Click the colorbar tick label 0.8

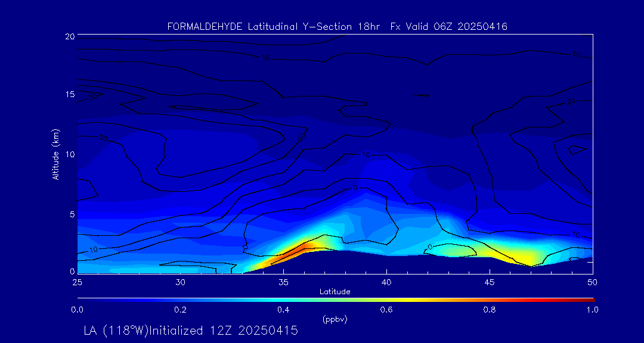coord(490,310)
